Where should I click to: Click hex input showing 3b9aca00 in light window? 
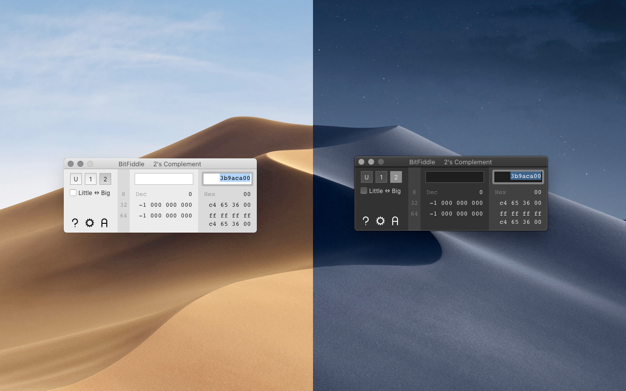[228, 179]
